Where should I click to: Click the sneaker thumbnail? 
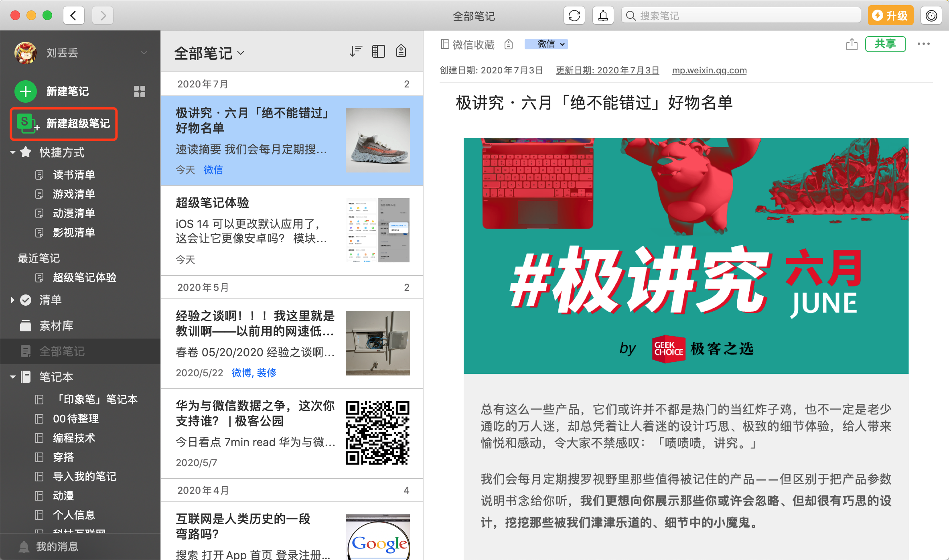(x=378, y=140)
